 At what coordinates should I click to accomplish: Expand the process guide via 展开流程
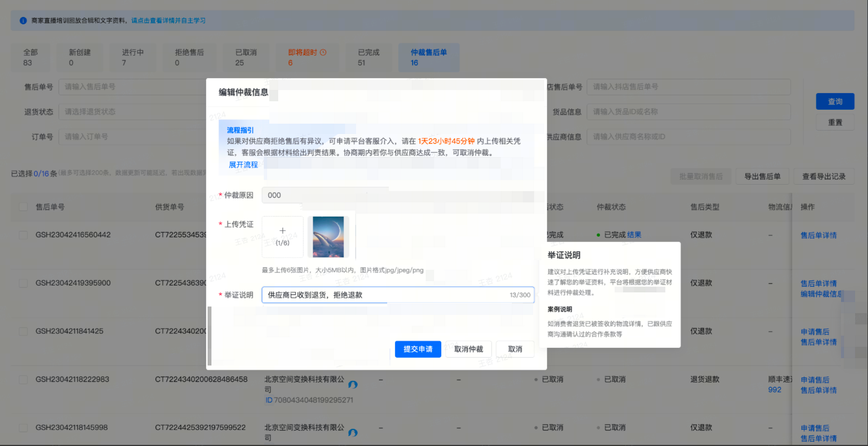[x=243, y=165]
